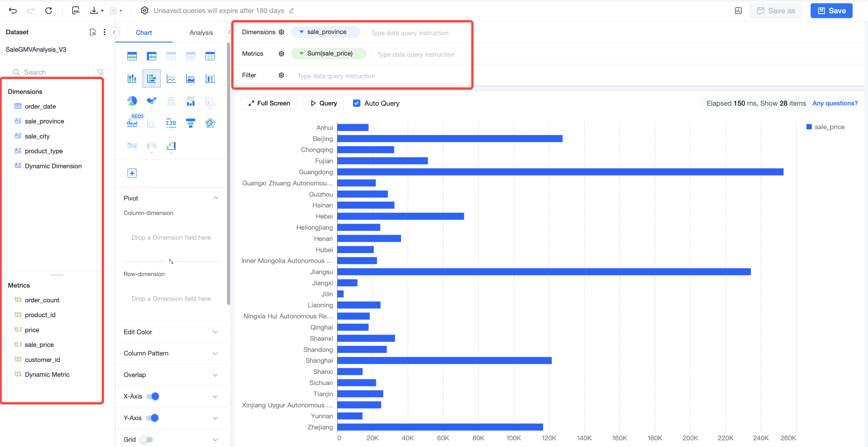Enable the Grid toggle

146,439
